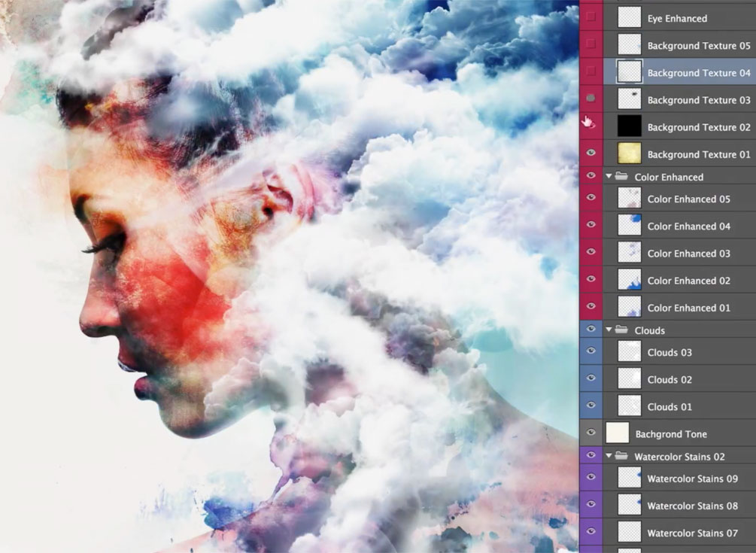
Task: Hide Clouds 01 layer
Action: [x=591, y=405]
